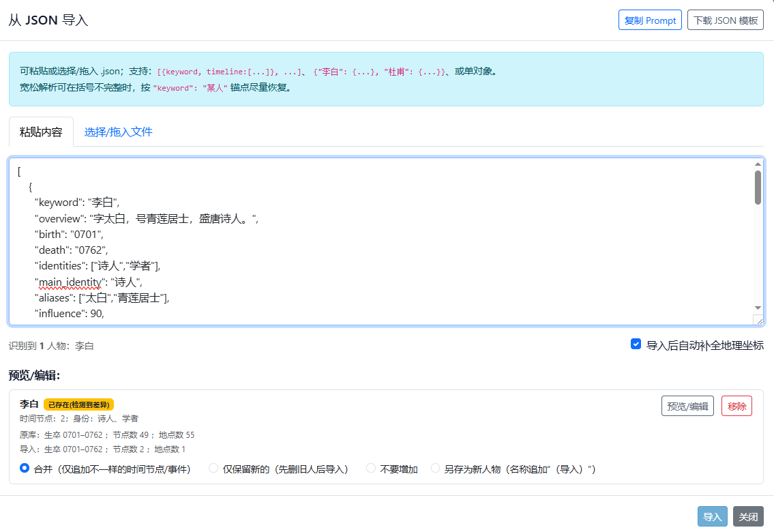Toggle 导入后自动补全地理坐标 checkbox
Screen dimensions: 774x532
click(636, 344)
